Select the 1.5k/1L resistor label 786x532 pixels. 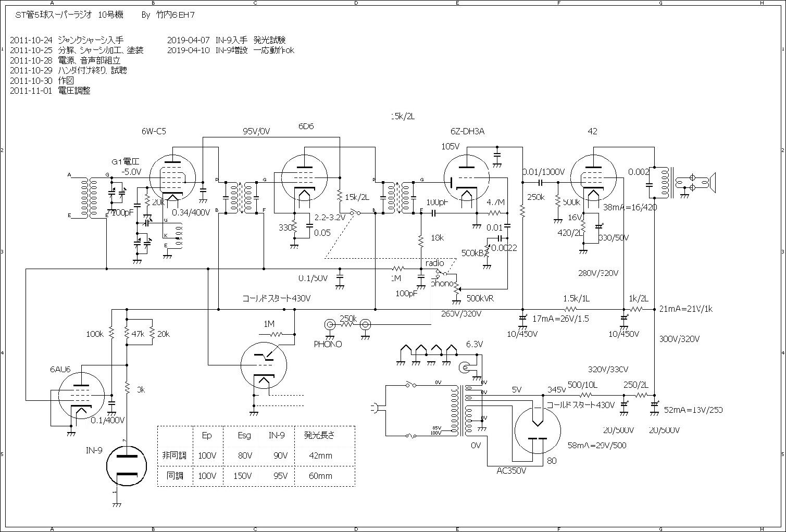pyautogui.click(x=577, y=298)
